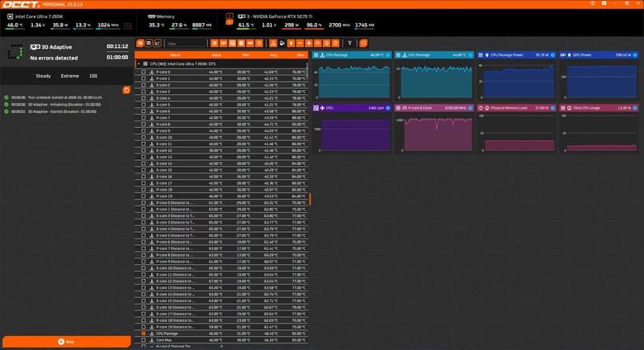Viewport: 644px width, 350px height.
Task: Take screenshot via title bar camera icon
Action: (x=604, y=3)
